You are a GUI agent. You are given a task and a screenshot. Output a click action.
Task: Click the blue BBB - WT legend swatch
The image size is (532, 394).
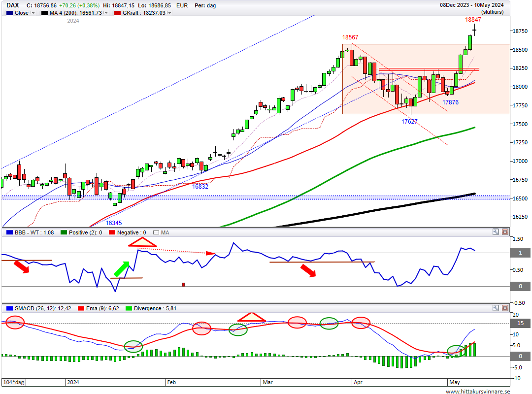[x=9, y=232]
